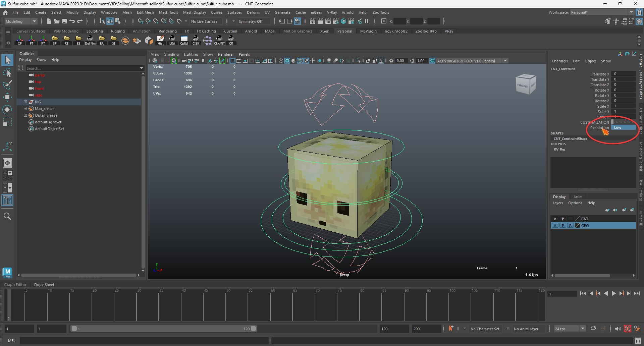The height and width of the screenshot is (346, 644).
Task: Activate the Paint selection tool
Action: (x=7, y=84)
